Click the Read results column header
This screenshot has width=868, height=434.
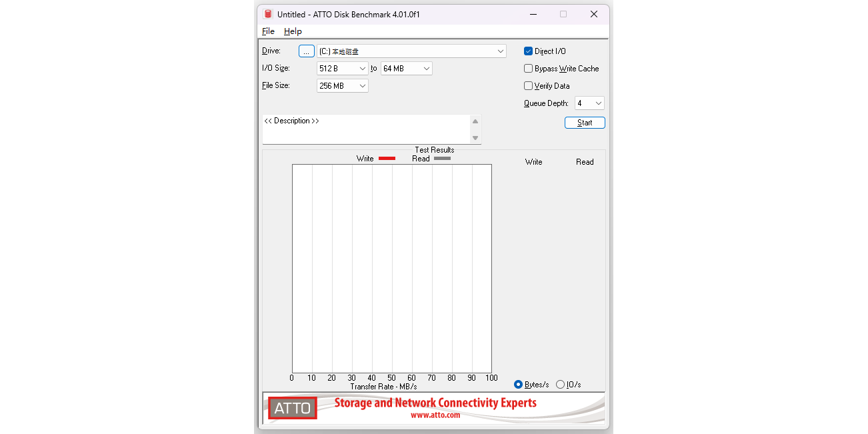click(585, 162)
